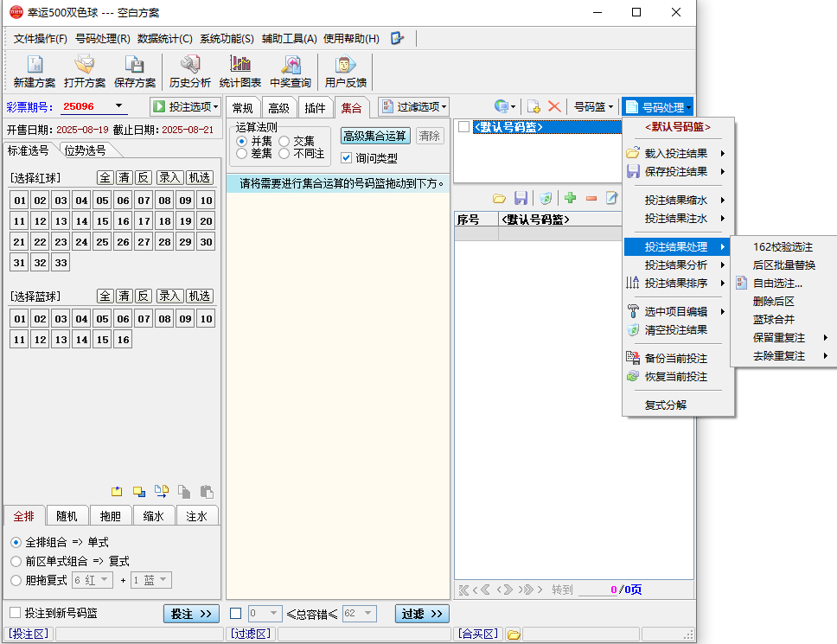Open the 号码篮 dropdown menu
The height and width of the screenshot is (644, 837).
[593, 107]
